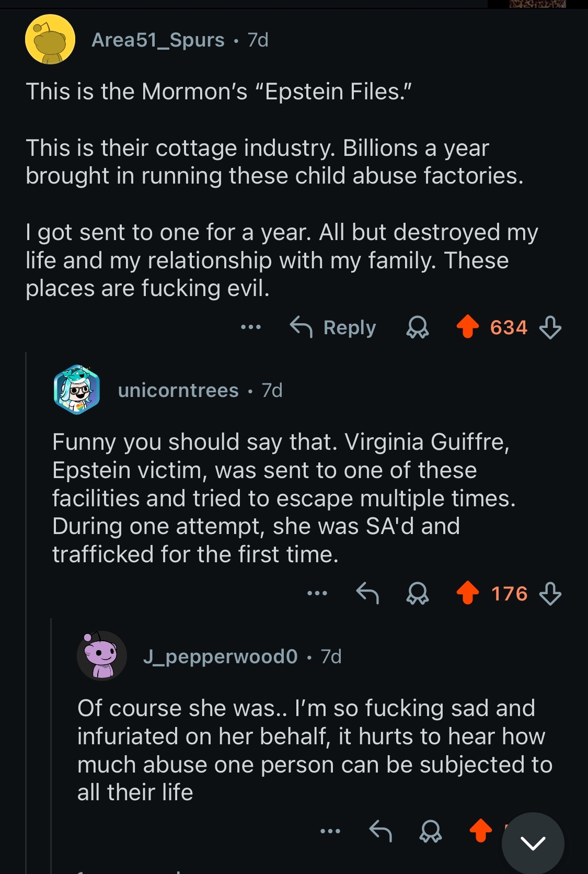The image size is (588, 874).
Task: Tap Area51_Spurs' yellow avatar
Action: [50, 40]
